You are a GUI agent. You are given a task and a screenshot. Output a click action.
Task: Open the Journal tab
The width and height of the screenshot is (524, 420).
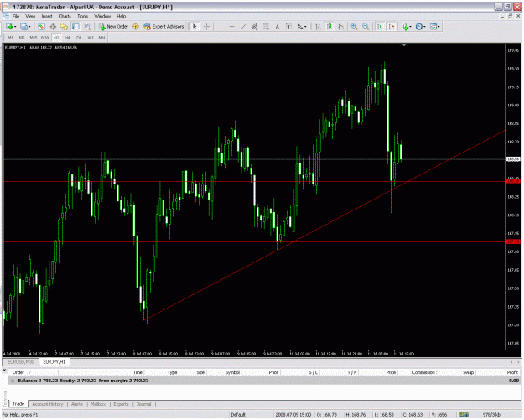coord(144,404)
